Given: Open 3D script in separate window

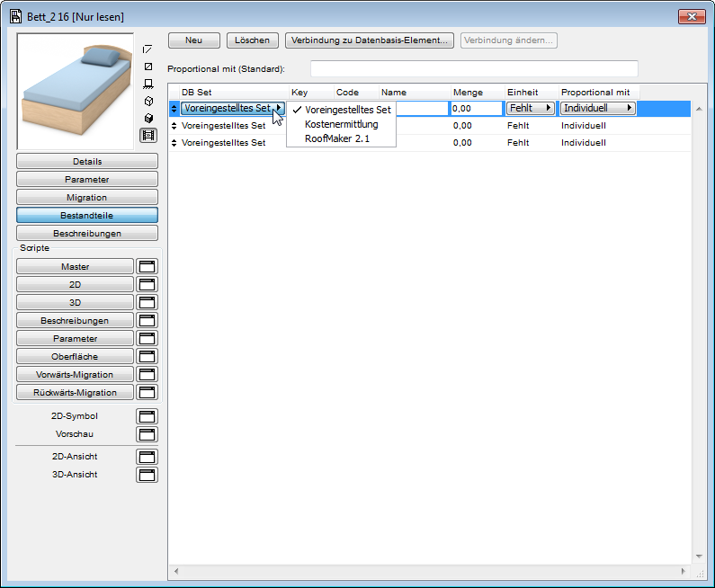Looking at the screenshot, I should tap(147, 302).
